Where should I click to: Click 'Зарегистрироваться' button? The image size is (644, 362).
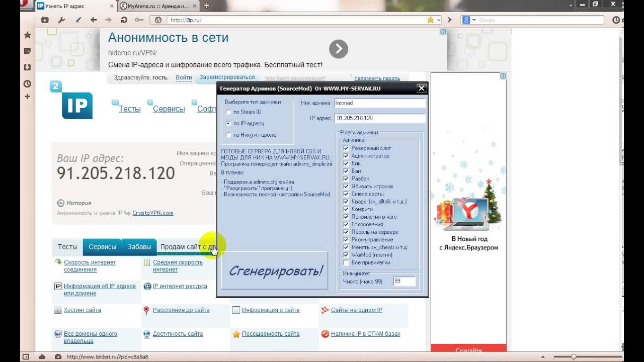[x=227, y=77]
